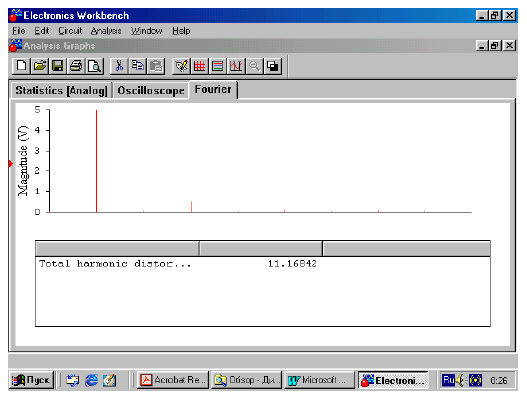Click the overlapping windows toolbar icon
Image resolution: width=527 pixels, height=393 pixels.
coord(273,66)
